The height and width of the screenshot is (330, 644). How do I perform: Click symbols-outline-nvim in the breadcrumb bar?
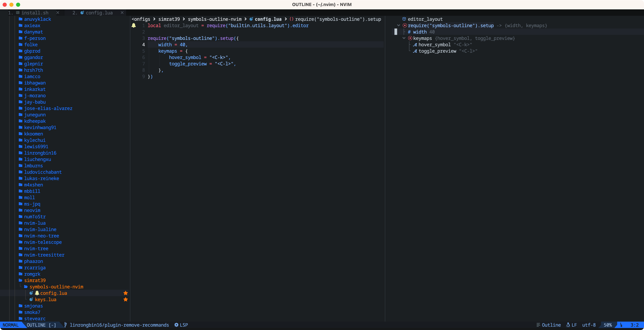coord(215,19)
